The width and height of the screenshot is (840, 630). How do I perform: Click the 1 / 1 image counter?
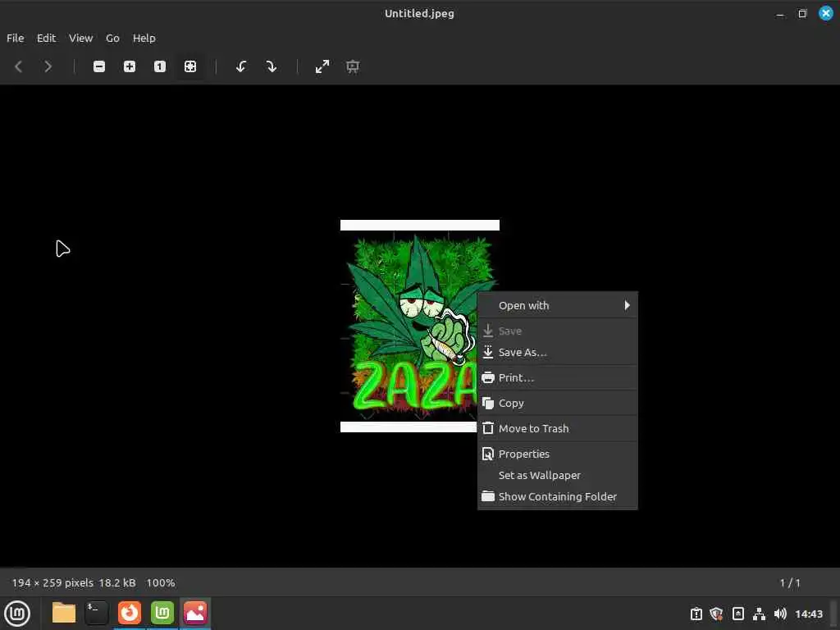coord(790,583)
